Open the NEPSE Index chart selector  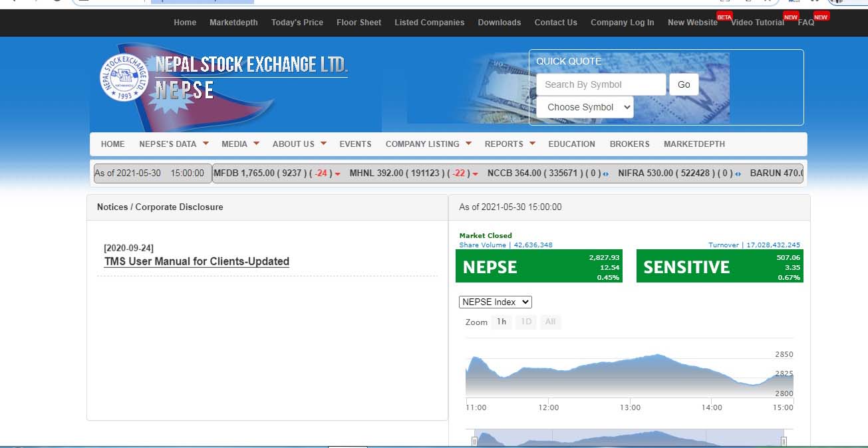coord(496,302)
